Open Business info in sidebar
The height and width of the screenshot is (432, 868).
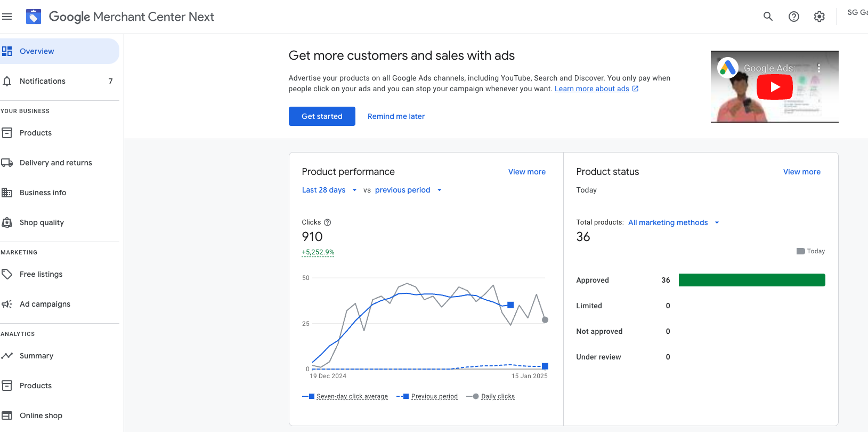coord(43,193)
